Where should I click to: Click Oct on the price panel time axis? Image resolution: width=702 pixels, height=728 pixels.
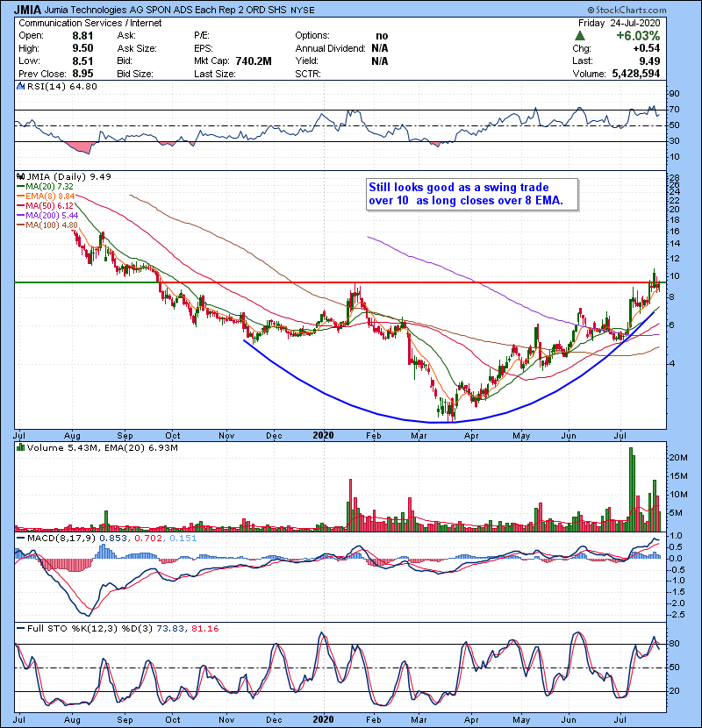click(173, 436)
